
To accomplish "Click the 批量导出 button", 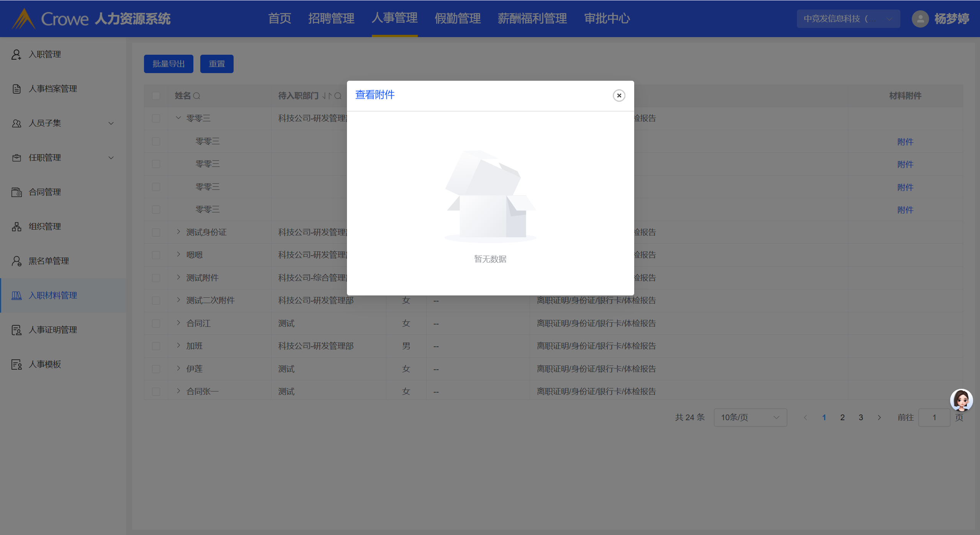I will coord(169,64).
